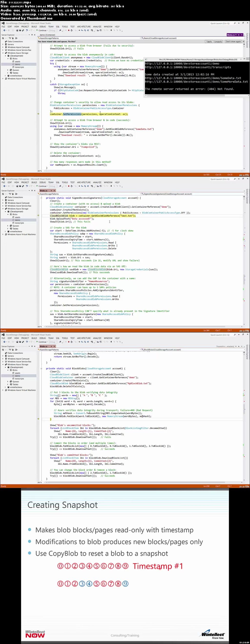Screen dimensions: 250x644
Task: Click Restart debugging icon in the 00:22:53 frame
Action: coord(72,30)
